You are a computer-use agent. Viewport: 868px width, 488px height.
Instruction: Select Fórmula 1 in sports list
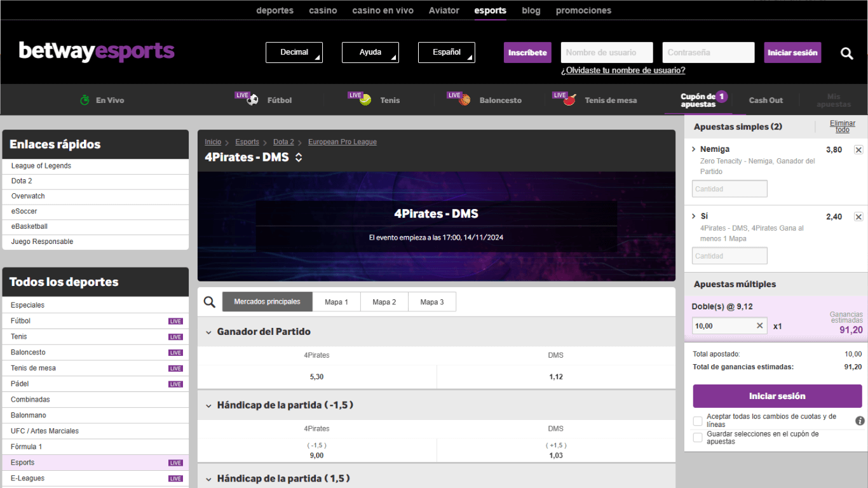point(95,447)
